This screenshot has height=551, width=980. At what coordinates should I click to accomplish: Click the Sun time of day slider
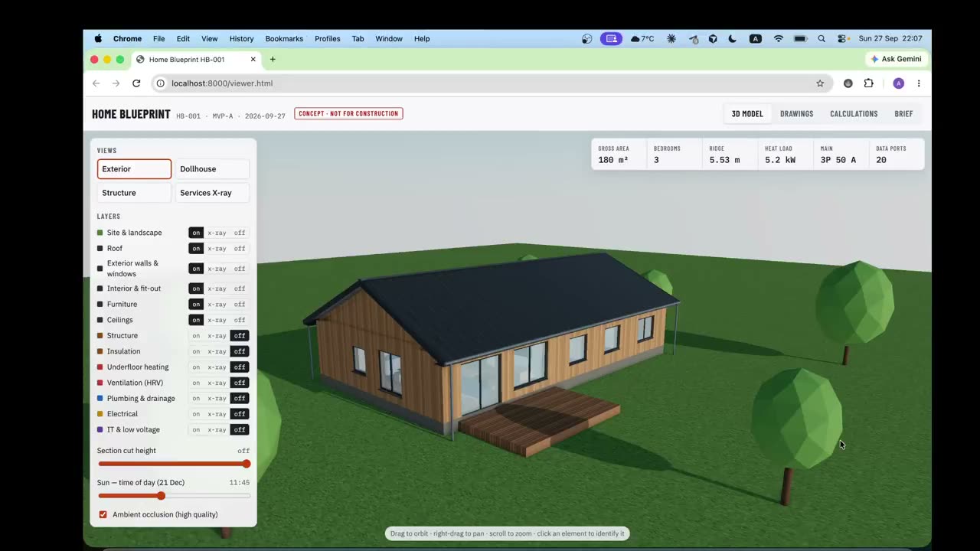pos(174,496)
